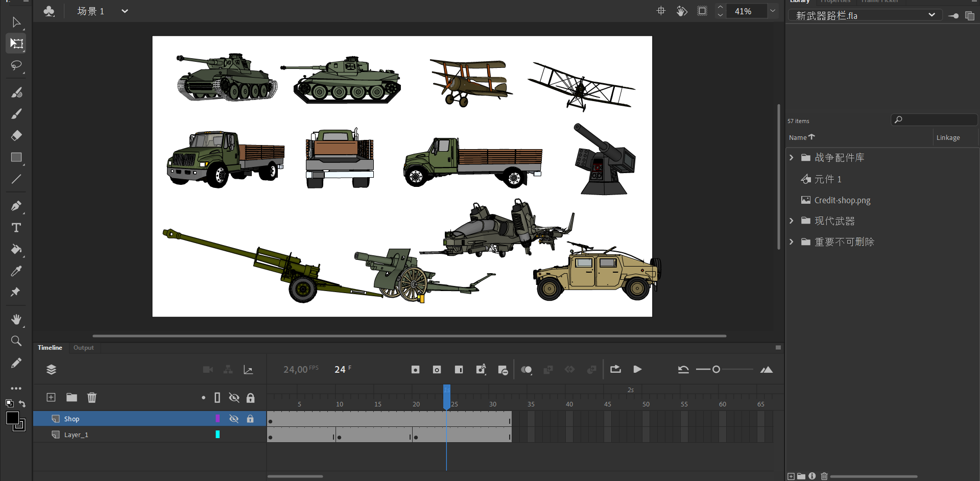
Task: Activate the Zoom tool
Action: pyautogui.click(x=16, y=341)
